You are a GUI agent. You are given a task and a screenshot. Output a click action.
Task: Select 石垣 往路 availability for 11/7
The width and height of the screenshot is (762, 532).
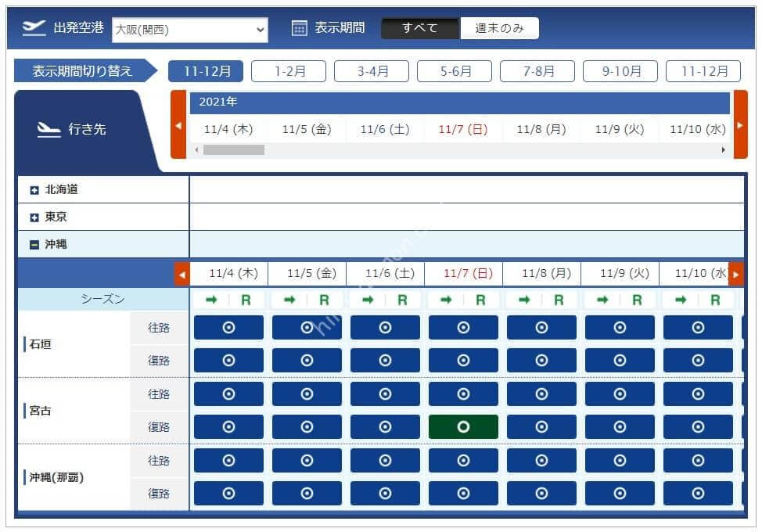click(463, 328)
